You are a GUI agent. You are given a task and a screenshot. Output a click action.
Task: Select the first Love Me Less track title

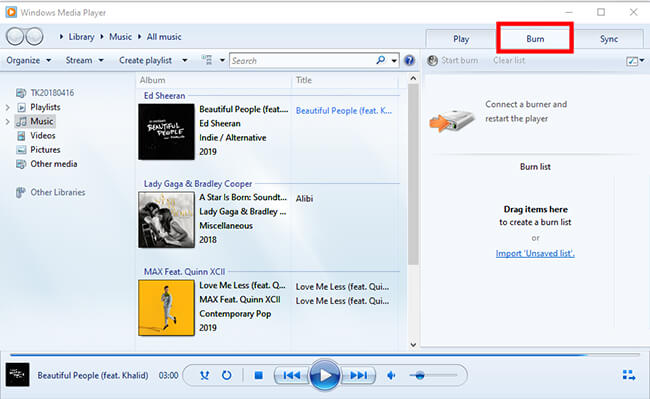(342, 287)
